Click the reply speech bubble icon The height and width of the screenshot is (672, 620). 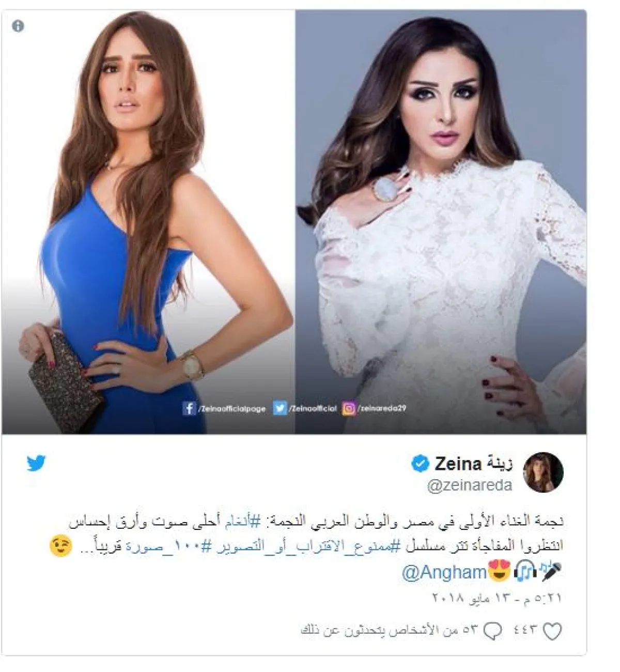point(493,631)
